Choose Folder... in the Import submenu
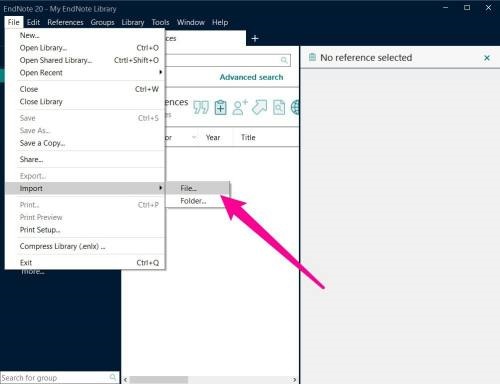 (x=198, y=201)
